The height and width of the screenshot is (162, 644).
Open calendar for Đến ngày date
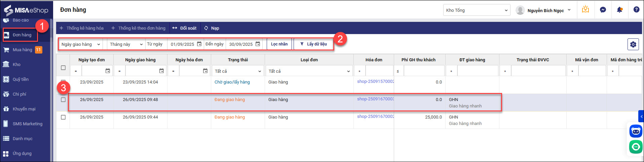pyautogui.click(x=258, y=44)
